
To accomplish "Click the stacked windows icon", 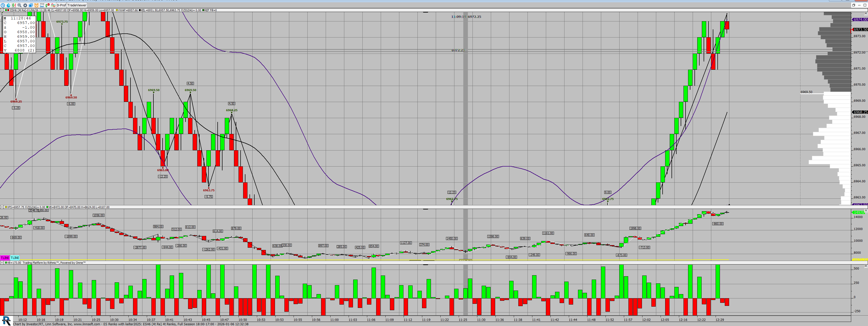I will pyautogui.click(x=31, y=5).
